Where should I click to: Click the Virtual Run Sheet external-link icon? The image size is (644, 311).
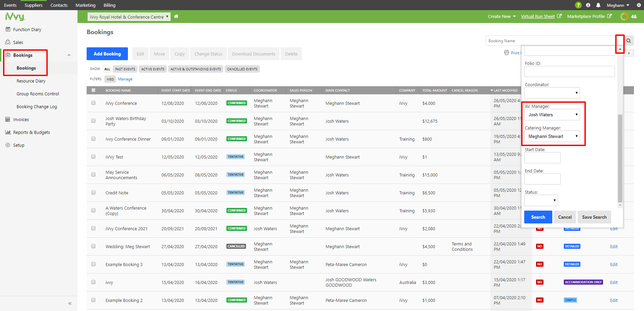tap(559, 16)
